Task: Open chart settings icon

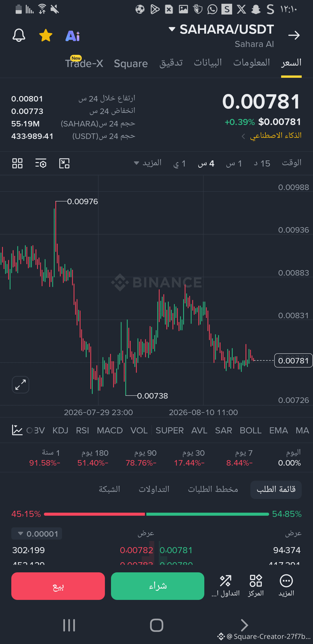Action: (x=41, y=163)
